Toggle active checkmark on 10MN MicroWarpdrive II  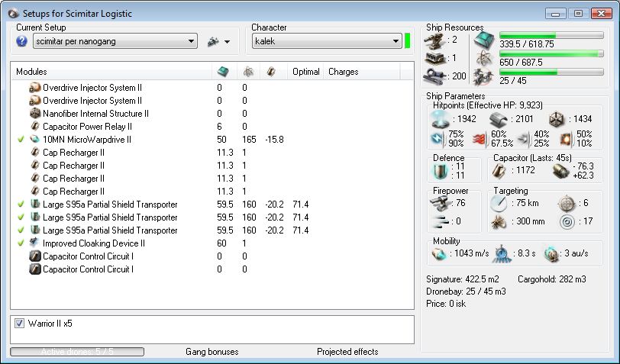[x=21, y=140]
